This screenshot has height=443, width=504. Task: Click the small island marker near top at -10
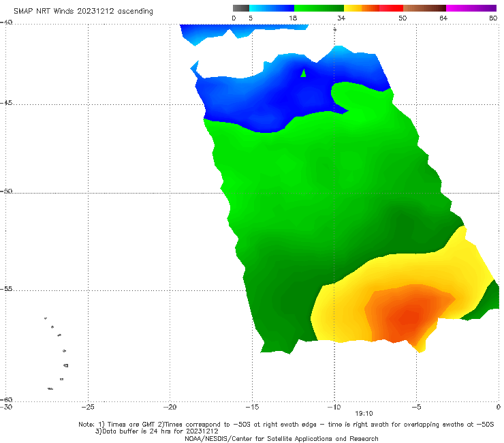(334, 29)
